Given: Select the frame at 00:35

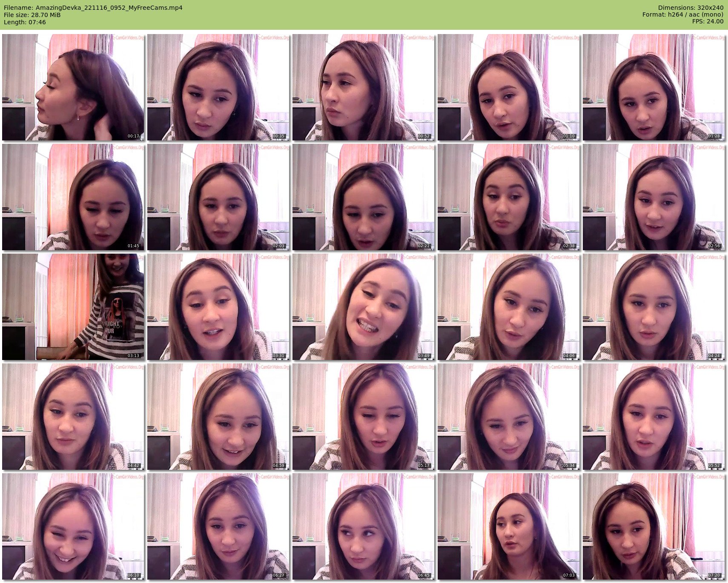Looking at the screenshot, I should (x=218, y=87).
